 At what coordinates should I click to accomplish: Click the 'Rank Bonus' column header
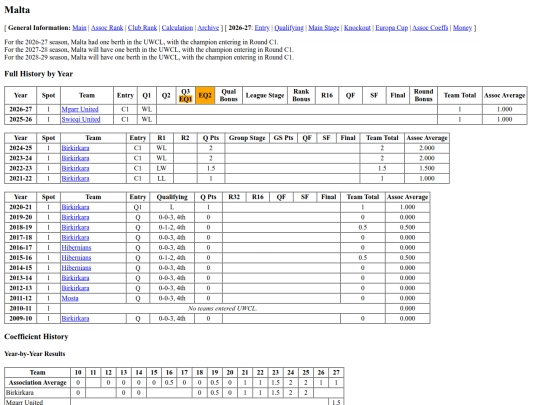click(301, 95)
